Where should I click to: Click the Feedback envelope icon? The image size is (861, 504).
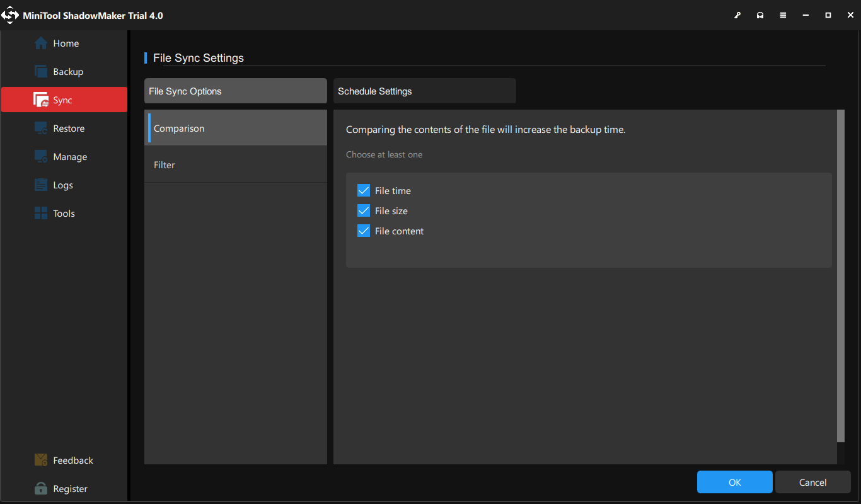[41, 461]
